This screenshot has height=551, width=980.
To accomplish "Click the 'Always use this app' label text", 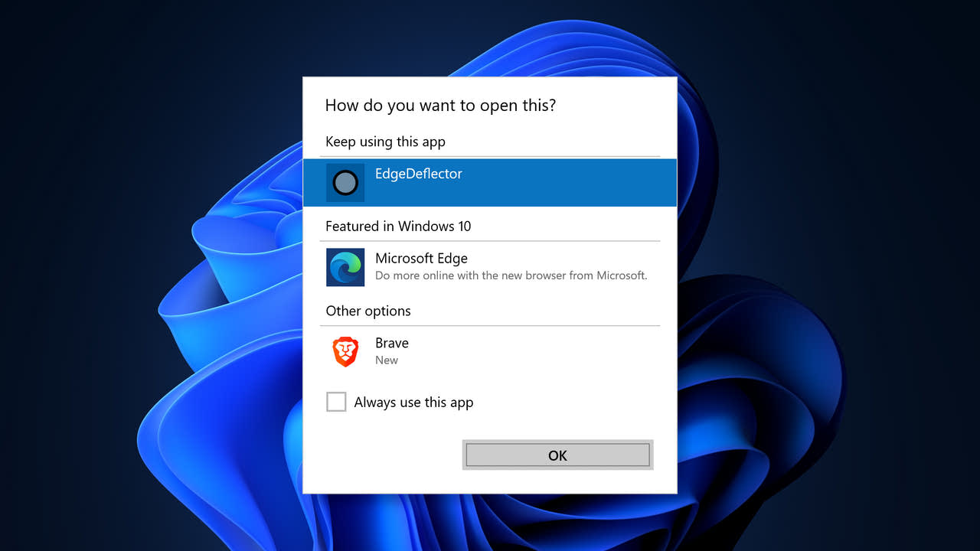I will tap(413, 403).
